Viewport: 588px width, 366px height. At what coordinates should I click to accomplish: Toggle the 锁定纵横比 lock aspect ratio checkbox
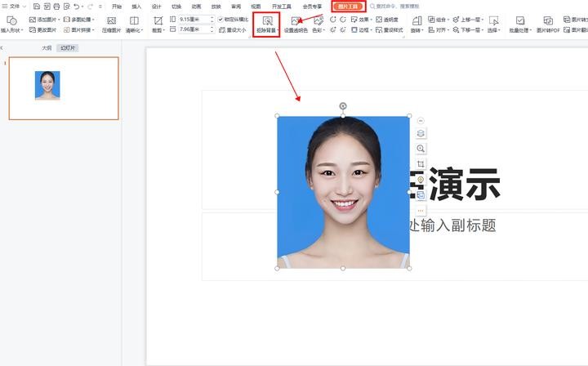220,19
